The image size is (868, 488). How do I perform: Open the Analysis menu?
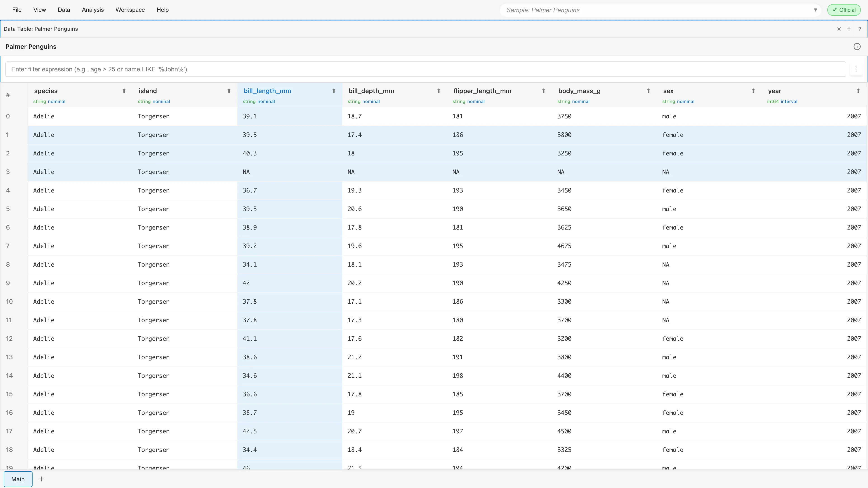tap(93, 10)
